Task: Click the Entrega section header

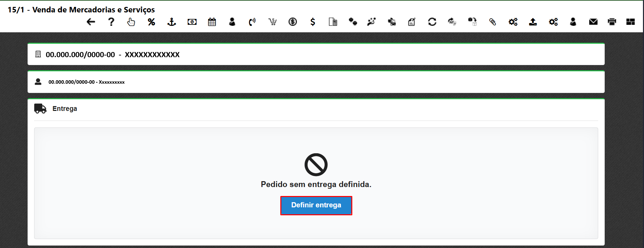Action: 65,109
